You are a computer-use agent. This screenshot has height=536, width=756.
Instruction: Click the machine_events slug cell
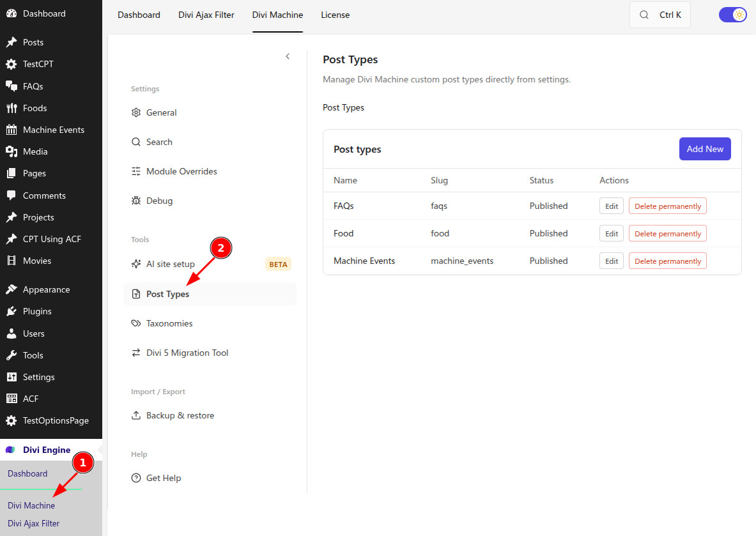462,261
